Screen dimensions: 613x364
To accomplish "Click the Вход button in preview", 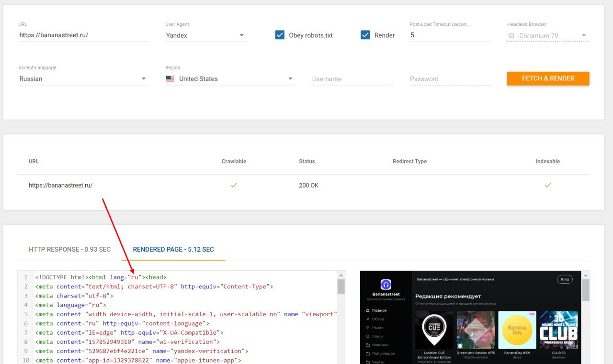I will [x=565, y=279].
